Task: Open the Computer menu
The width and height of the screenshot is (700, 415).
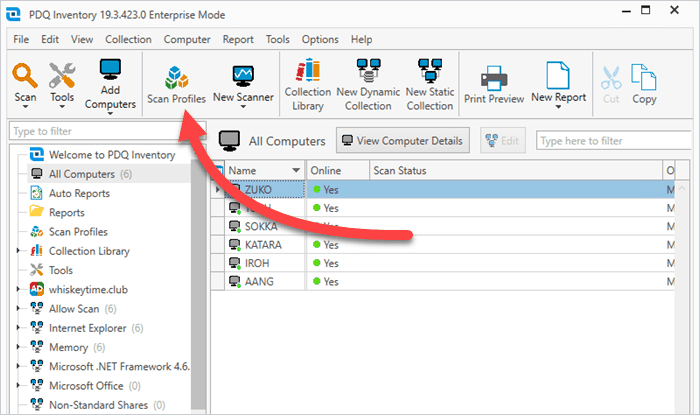Action: point(187,39)
